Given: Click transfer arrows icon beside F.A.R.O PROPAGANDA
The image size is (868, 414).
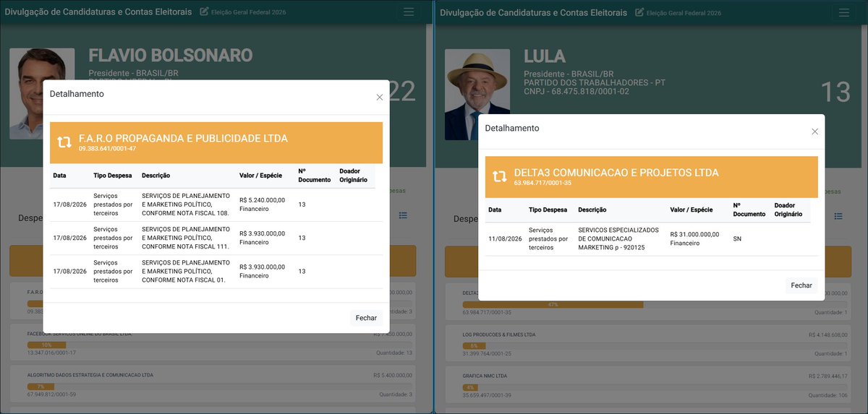Looking at the screenshot, I should click(64, 142).
